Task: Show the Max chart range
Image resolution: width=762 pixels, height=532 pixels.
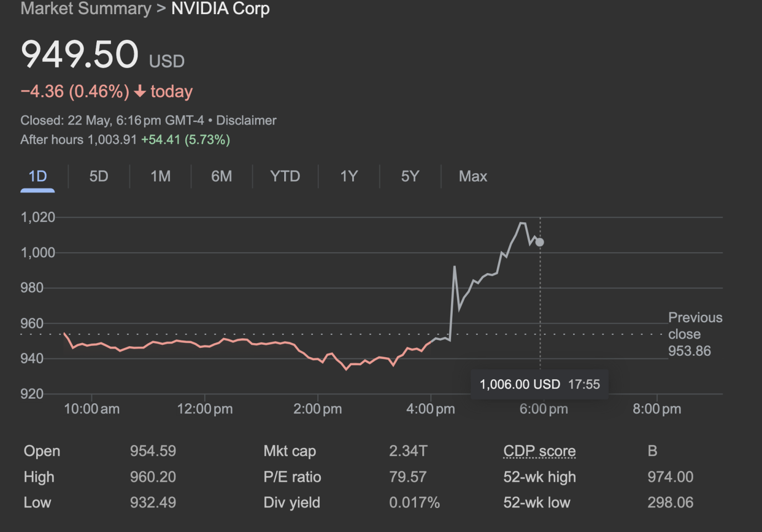Action: [473, 176]
